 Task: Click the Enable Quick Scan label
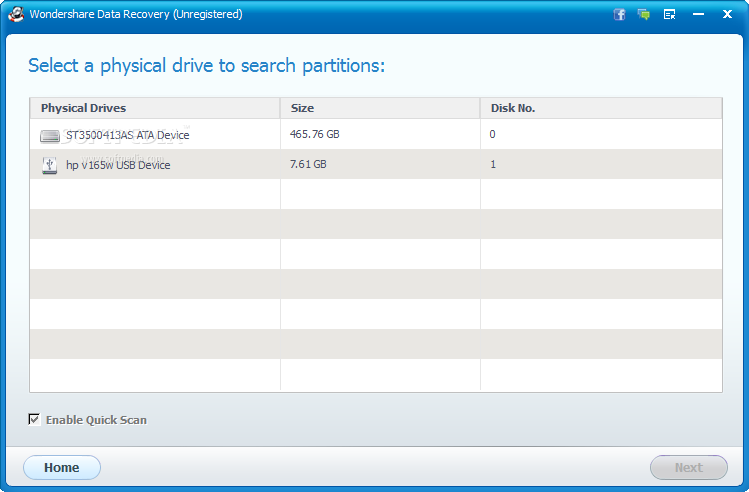pos(96,420)
